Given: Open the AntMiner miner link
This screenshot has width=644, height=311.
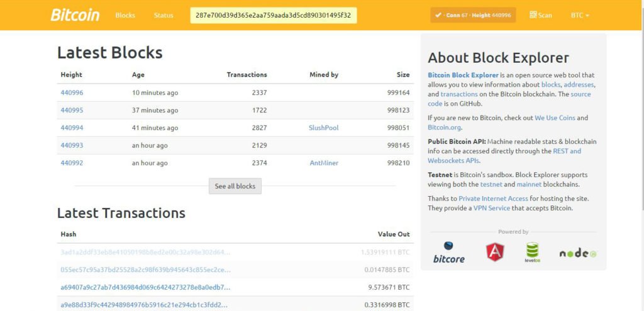Looking at the screenshot, I should click(x=324, y=163).
